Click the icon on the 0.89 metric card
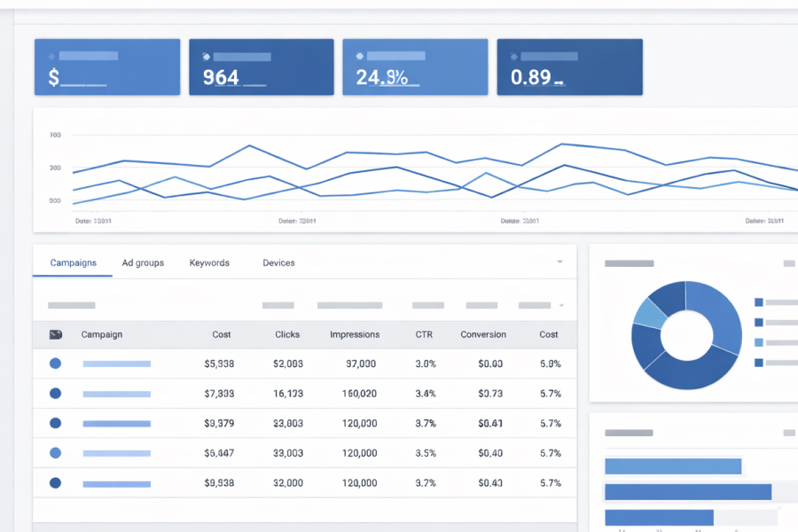This screenshot has width=798, height=532. 514,56
